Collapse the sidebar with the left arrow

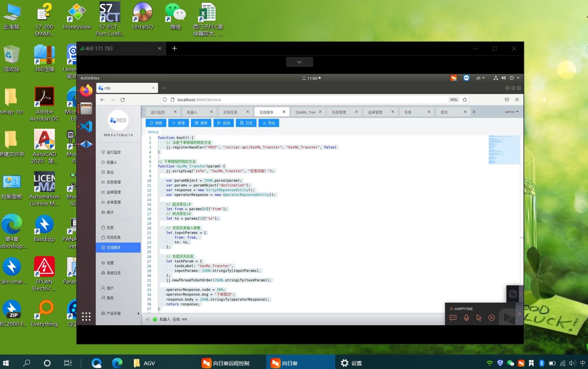[x=138, y=313]
